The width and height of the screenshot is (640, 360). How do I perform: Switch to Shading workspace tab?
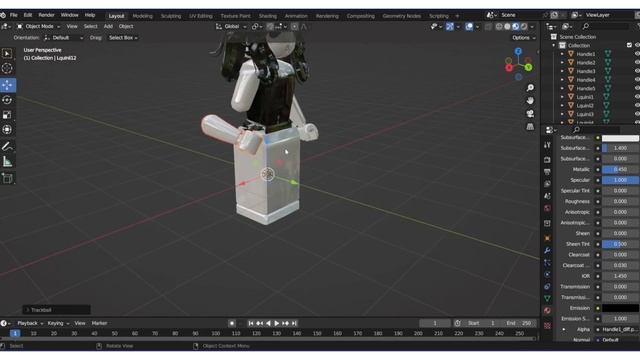[x=267, y=16]
